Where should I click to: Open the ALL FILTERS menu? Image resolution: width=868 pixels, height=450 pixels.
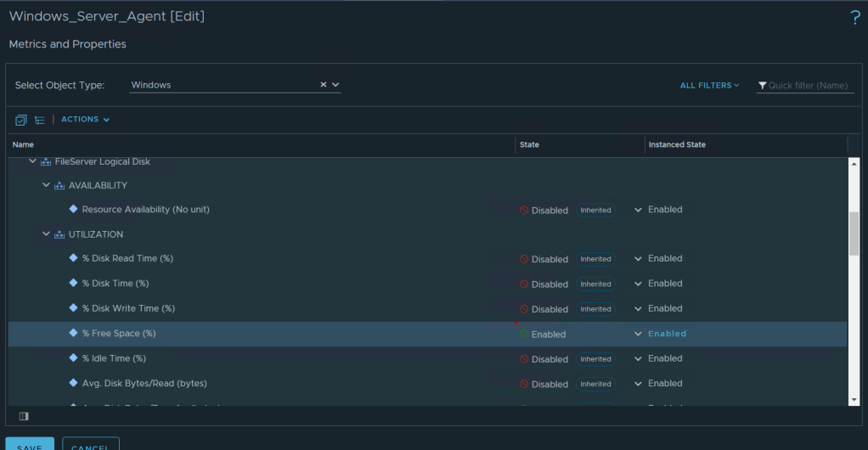pos(709,86)
